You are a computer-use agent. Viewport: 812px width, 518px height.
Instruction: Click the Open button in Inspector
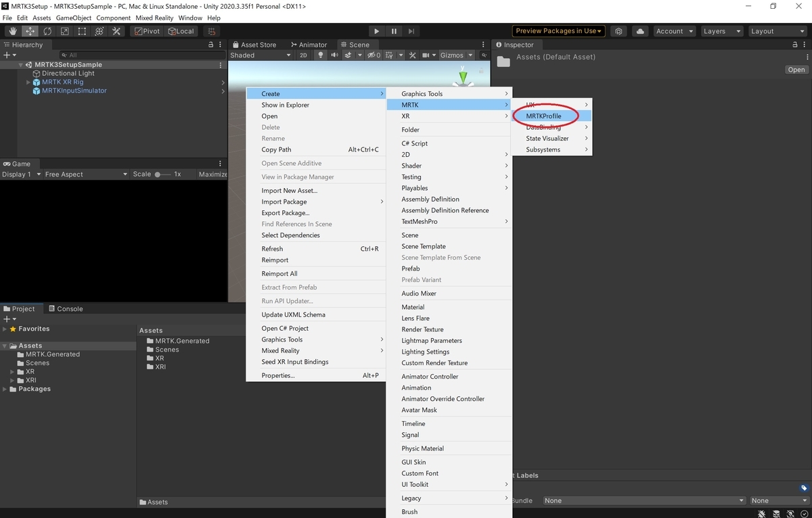click(796, 70)
